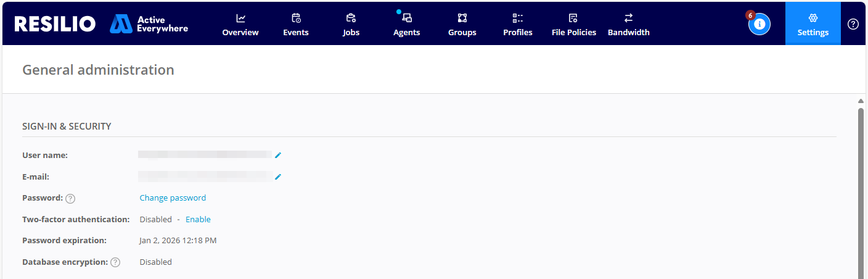This screenshot has height=279, width=868.
Task: Click the Settings tab
Action: 813,24
